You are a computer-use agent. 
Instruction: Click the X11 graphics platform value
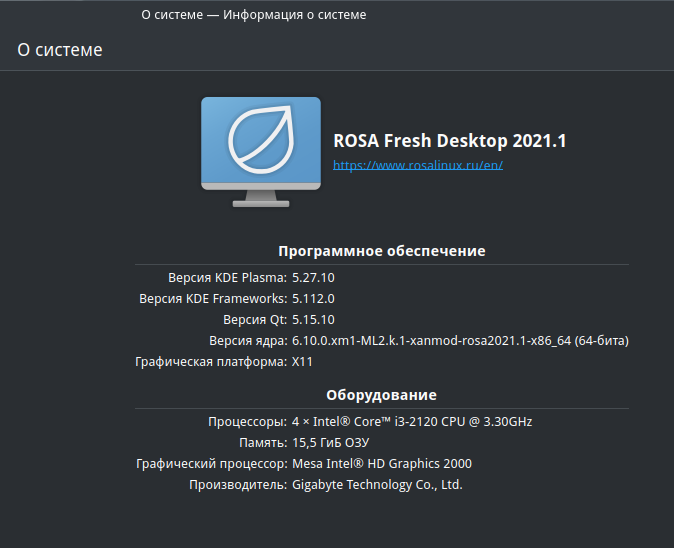click(302, 362)
